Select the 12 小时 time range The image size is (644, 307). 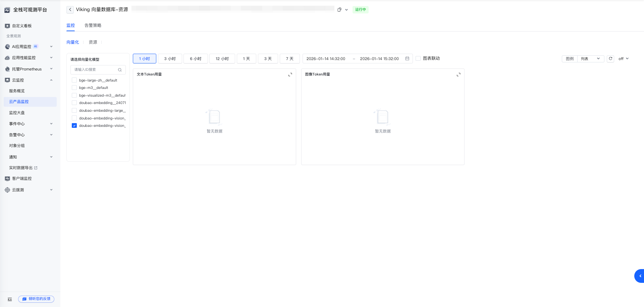[x=222, y=59]
